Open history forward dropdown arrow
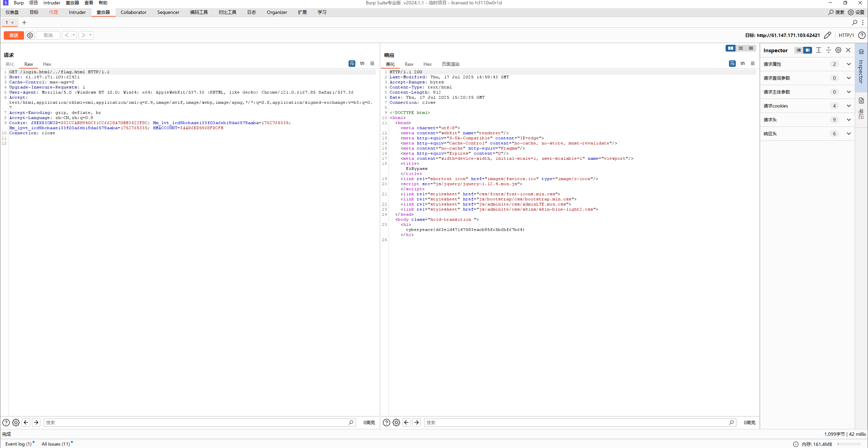This screenshot has height=448, width=868. (x=90, y=35)
